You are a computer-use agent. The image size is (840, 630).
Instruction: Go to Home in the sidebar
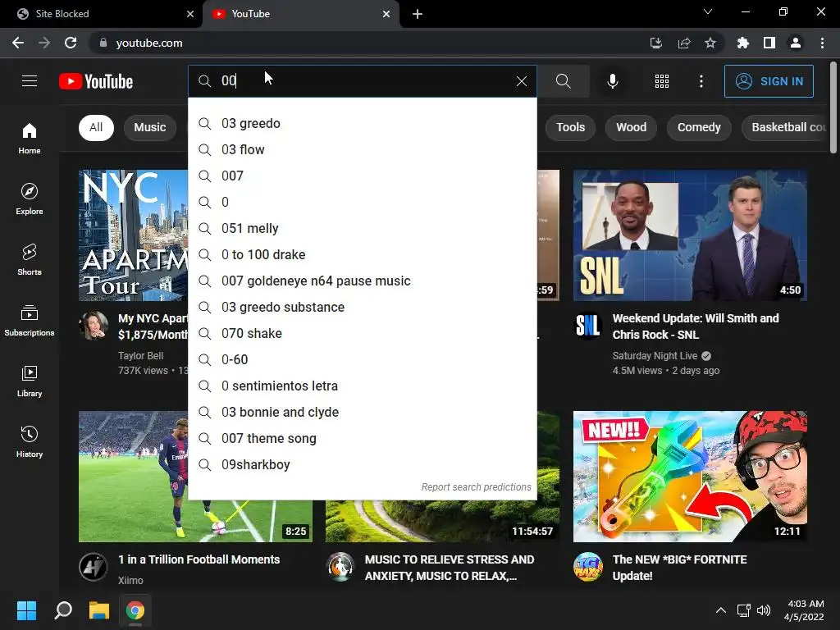point(30,138)
